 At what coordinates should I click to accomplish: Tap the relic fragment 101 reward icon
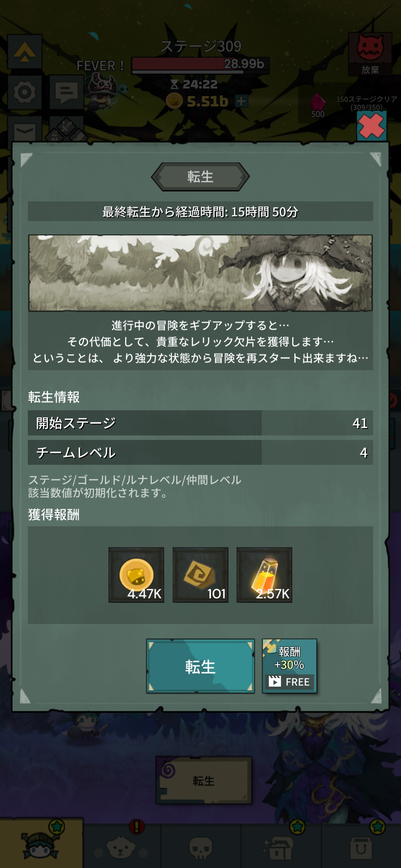[x=200, y=575]
